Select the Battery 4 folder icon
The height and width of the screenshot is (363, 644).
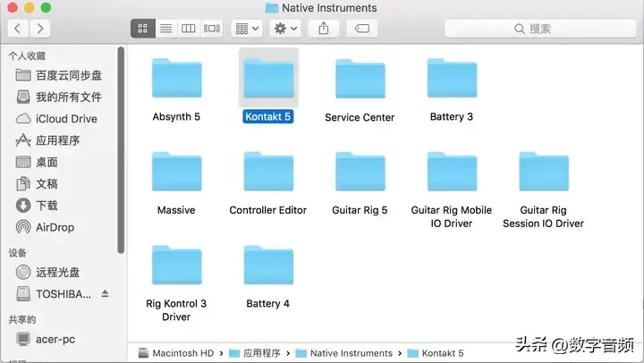[x=268, y=265]
